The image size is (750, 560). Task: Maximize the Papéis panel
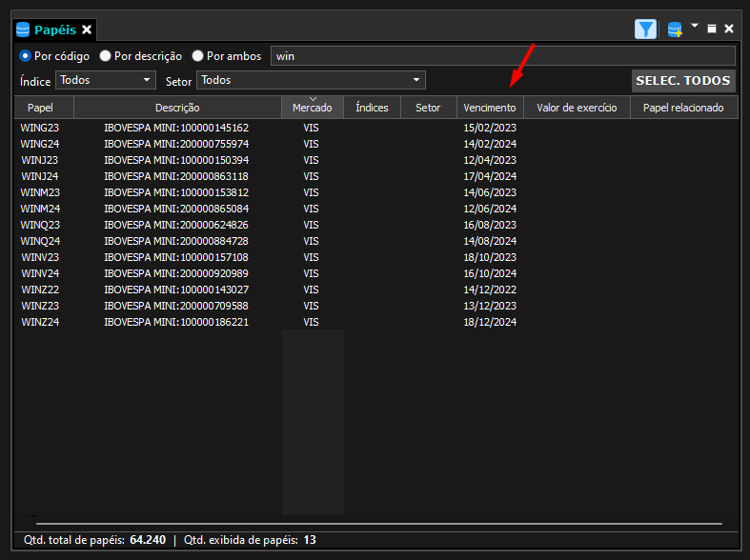point(712,29)
